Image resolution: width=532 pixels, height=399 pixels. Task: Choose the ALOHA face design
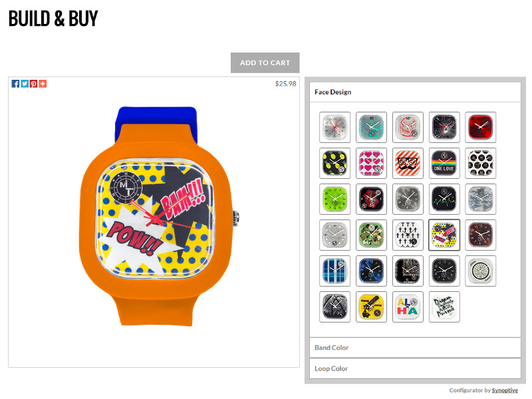coord(408,307)
